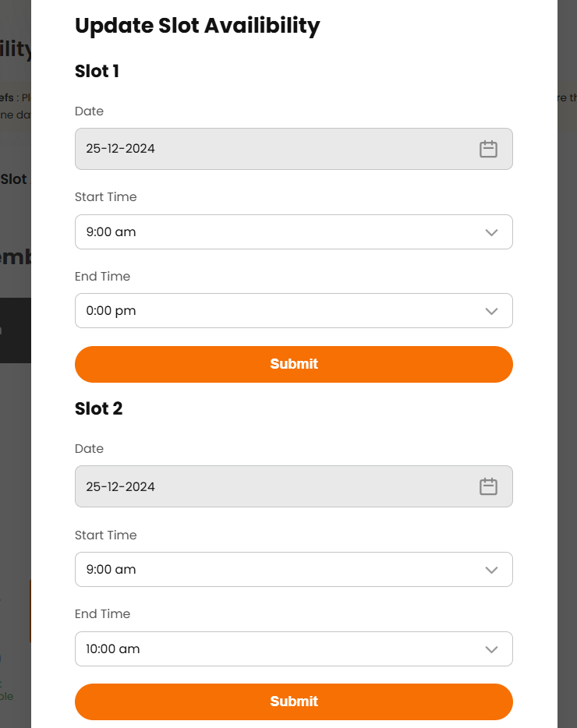Click the chevron arrow of Slot 2 Start Time

tap(491, 570)
